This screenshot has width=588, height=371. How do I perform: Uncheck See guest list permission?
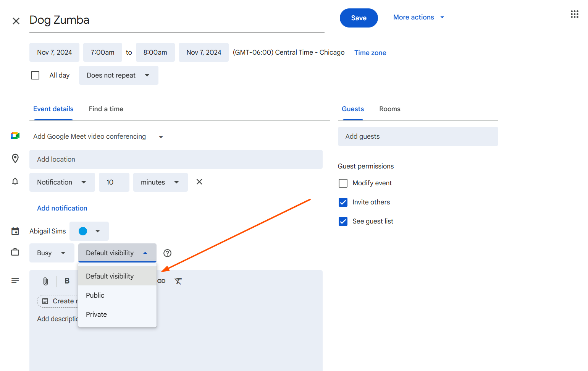tap(343, 222)
